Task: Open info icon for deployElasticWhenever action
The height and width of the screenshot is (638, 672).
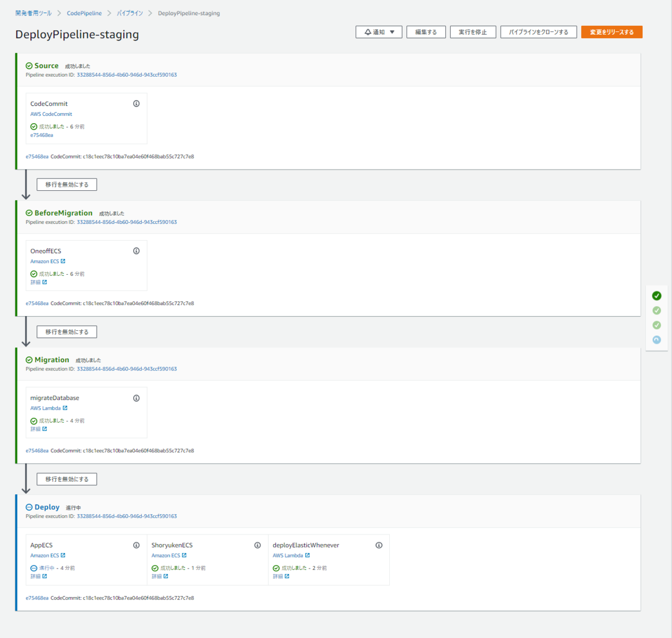Action: coord(379,545)
